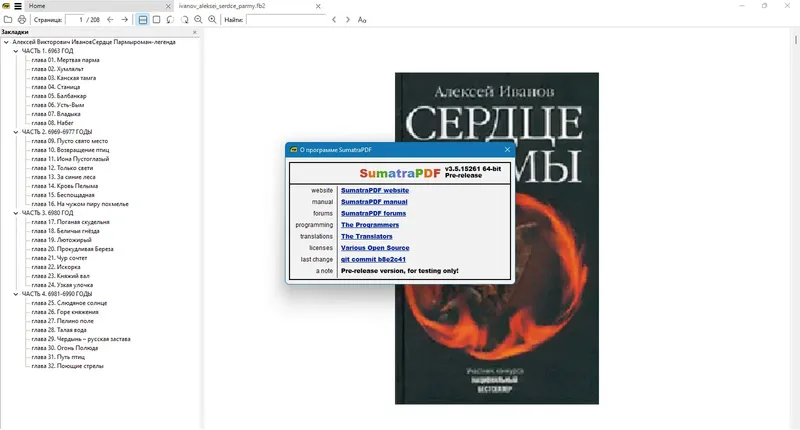Click the Print icon

[22, 19]
